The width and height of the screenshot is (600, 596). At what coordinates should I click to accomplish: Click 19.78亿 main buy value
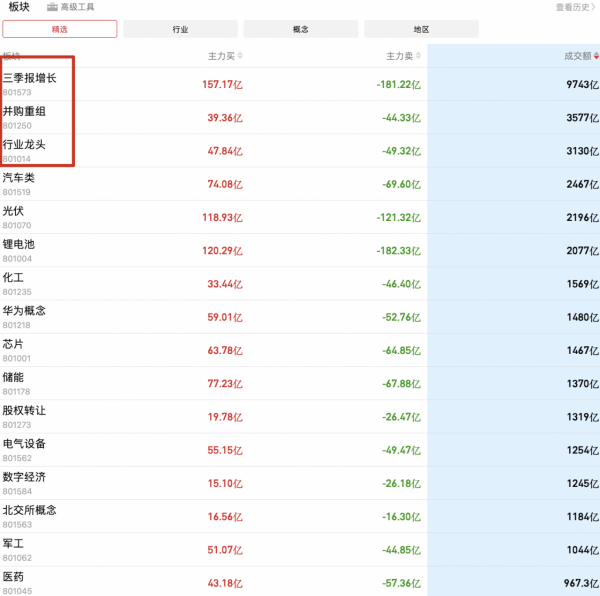coord(225,417)
